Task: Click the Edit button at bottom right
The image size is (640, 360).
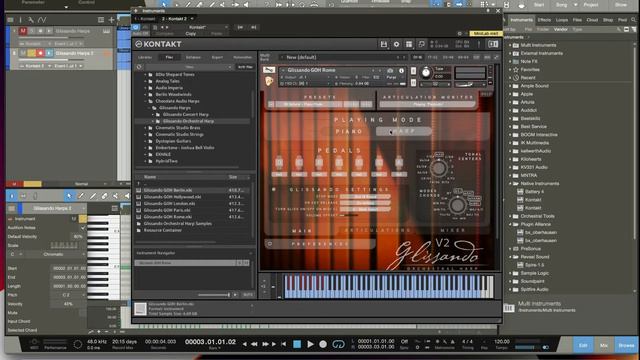Action: (x=583, y=345)
